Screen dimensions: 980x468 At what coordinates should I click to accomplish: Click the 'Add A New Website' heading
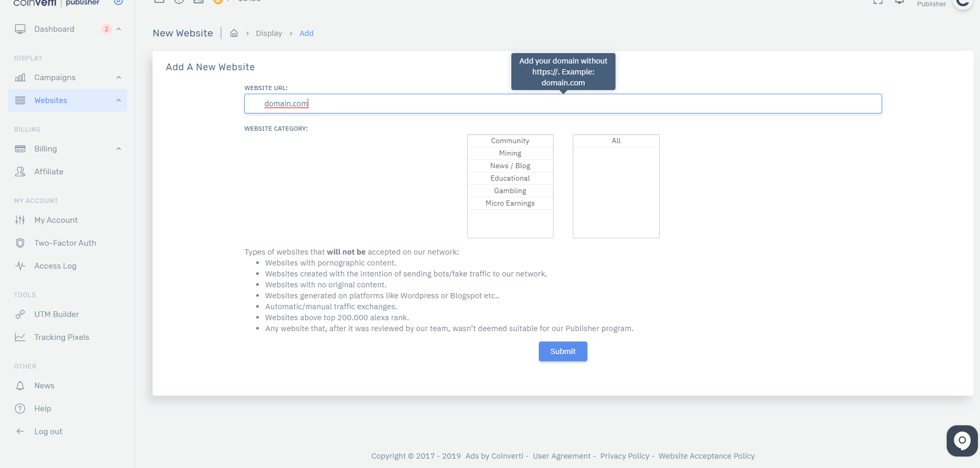click(x=210, y=67)
